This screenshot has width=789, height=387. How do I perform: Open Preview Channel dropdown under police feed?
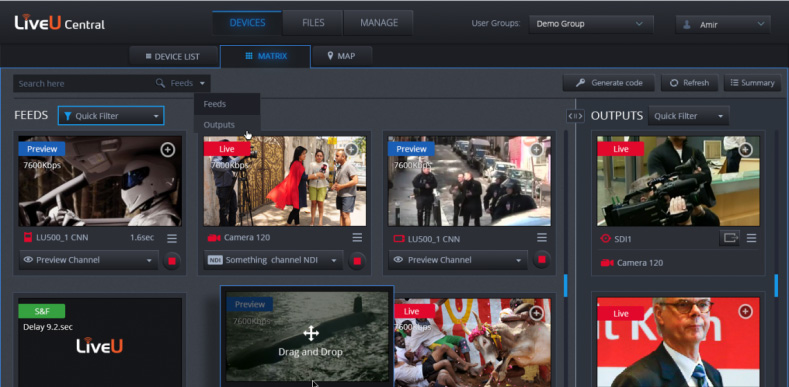click(458, 260)
